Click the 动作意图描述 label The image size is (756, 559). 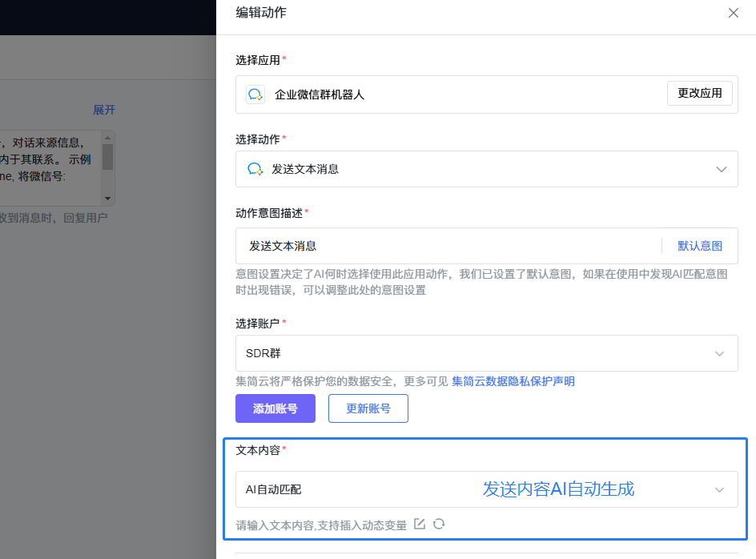tap(269, 213)
